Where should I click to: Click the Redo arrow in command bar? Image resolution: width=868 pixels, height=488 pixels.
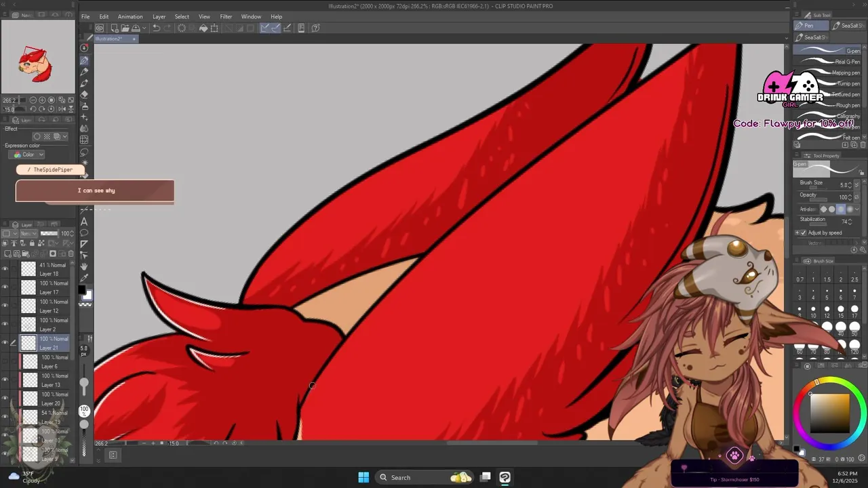pos(167,28)
